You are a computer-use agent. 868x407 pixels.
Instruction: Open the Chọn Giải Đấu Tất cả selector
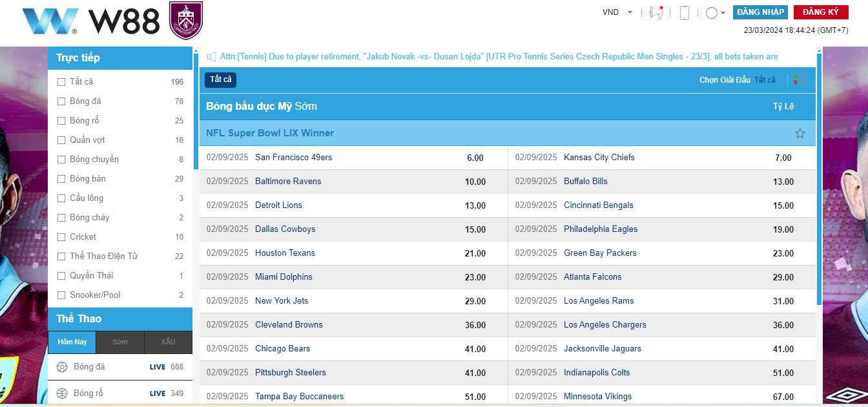(738, 80)
